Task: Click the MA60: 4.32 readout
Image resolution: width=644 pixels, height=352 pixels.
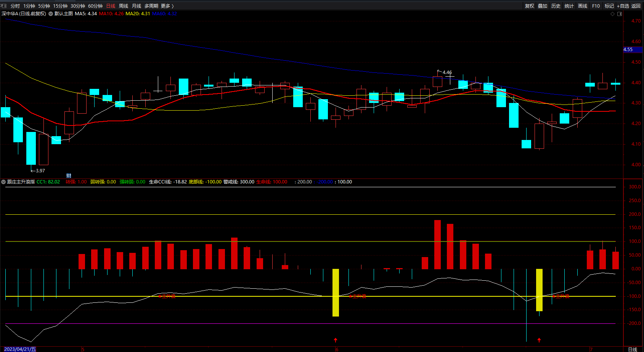Action: pyautogui.click(x=164, y=14)
